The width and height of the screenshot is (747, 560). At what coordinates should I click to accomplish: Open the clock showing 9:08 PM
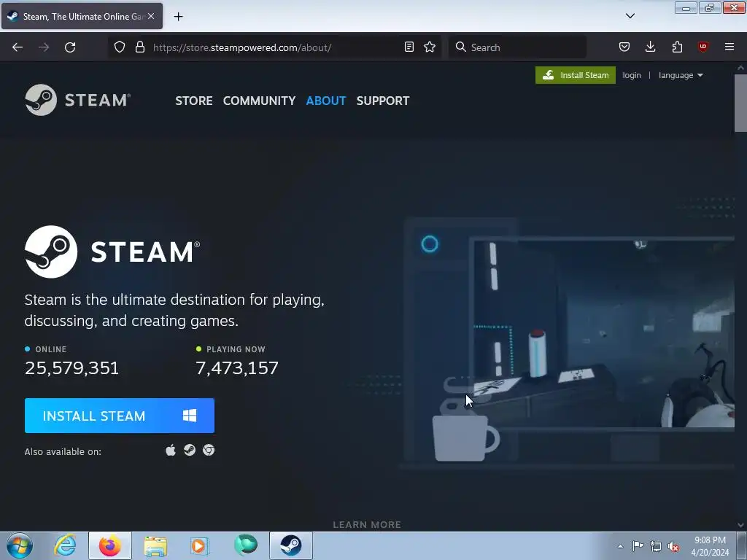(x=710, y=546)
